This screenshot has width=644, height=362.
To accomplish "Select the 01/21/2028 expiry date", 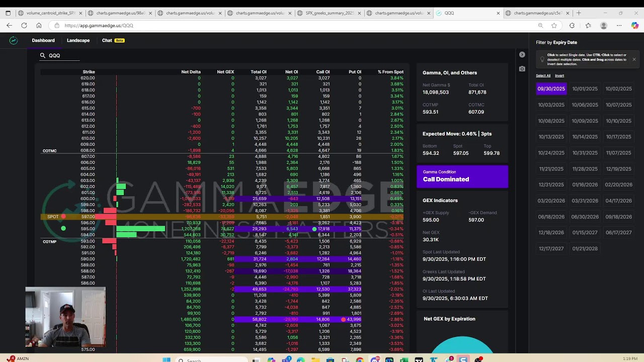I will [585, 248].
